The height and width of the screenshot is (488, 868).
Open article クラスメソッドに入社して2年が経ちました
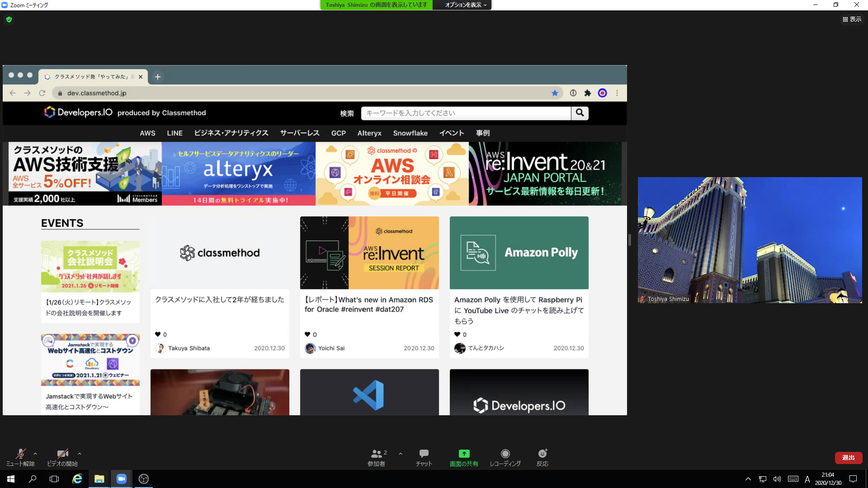pyautogui.click(x=220, y=300)
